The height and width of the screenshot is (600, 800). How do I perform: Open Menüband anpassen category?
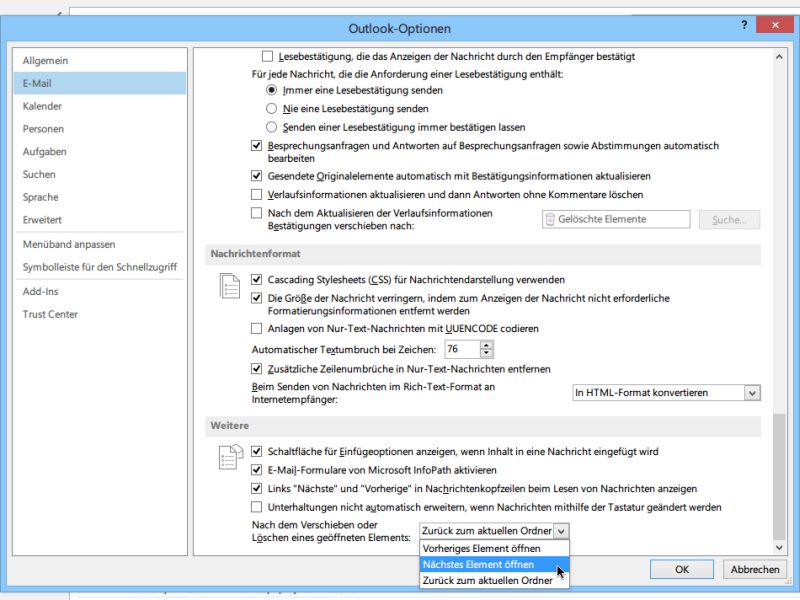pyautogui.click(x=100, y=244)
